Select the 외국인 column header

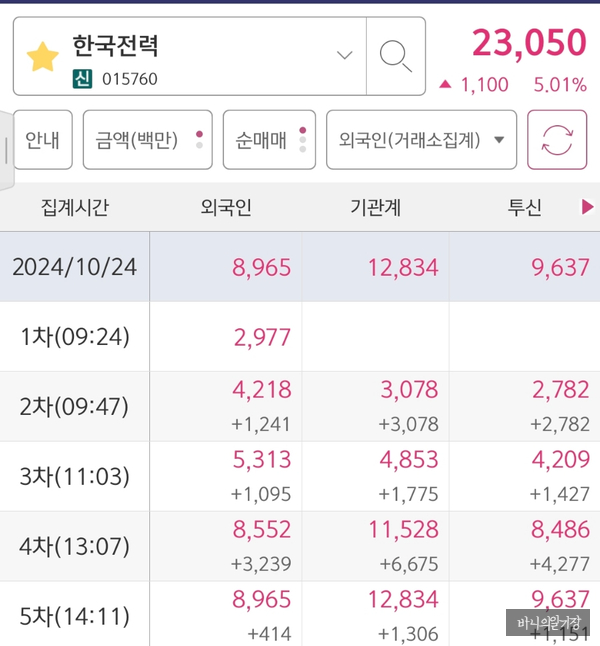coord(226,207)
